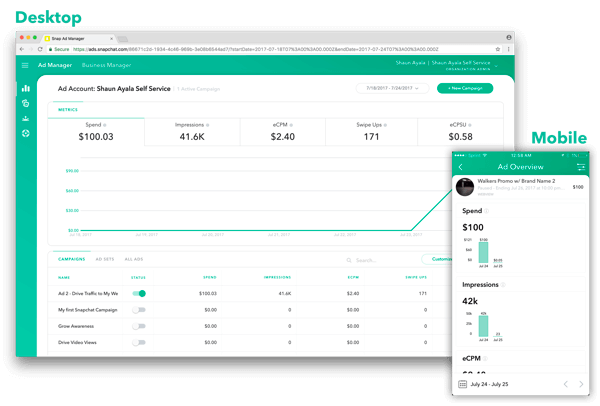Screen dimensions: 600x406
Task: Select the eCPM metric card
Action: click(x=283, y=132)
